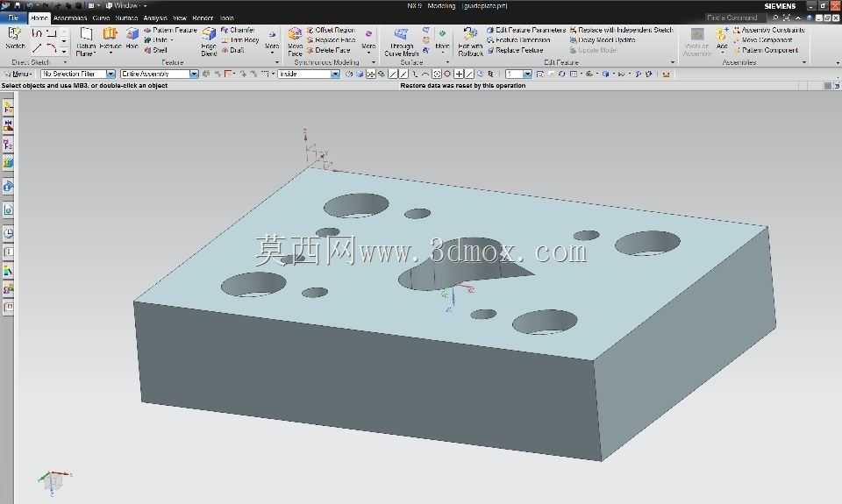Screen dimensions: 842x504
Task: Click Assembly Constraints command
Action: click(769, 30)
